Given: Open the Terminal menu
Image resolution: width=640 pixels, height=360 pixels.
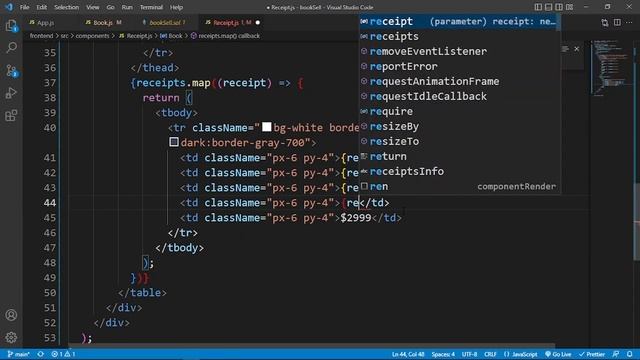Looking at the screenshot, I should tap(151, 7).
